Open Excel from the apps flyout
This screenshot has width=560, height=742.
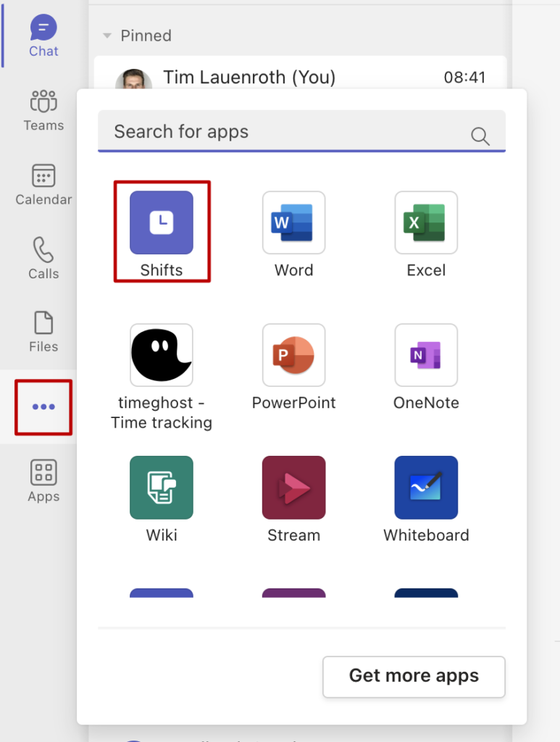point(426,223)
